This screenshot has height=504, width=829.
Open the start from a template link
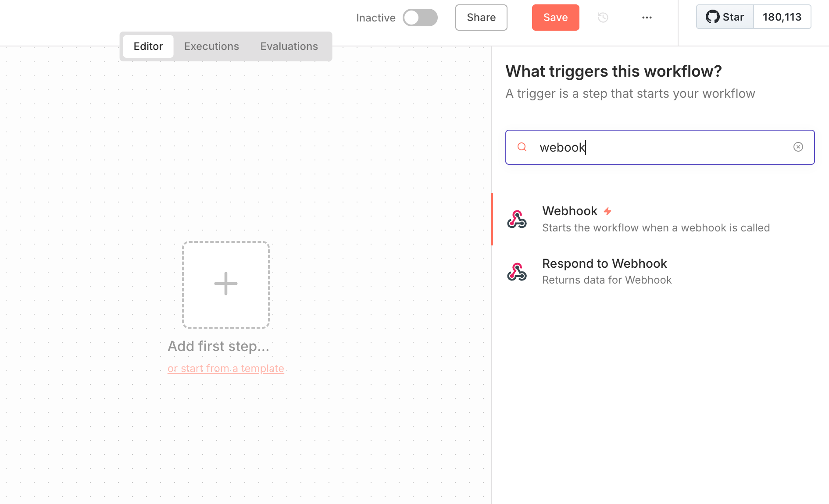pos(226,369)
